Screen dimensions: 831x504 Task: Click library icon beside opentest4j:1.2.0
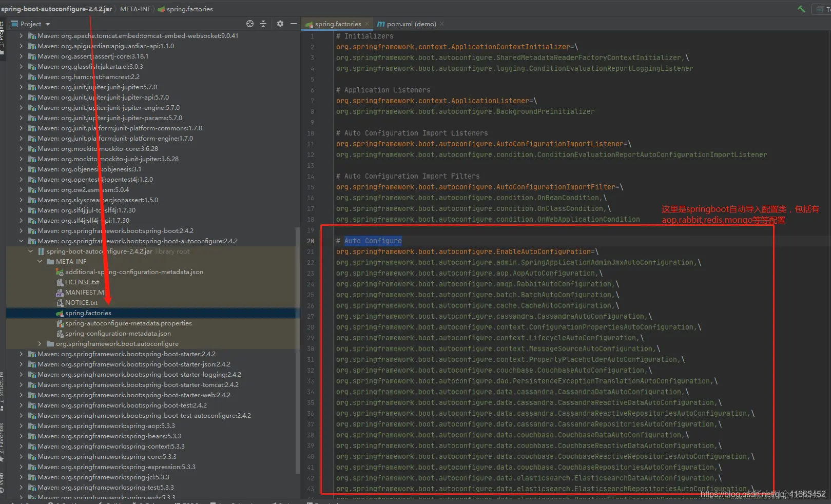pos(32,180)
